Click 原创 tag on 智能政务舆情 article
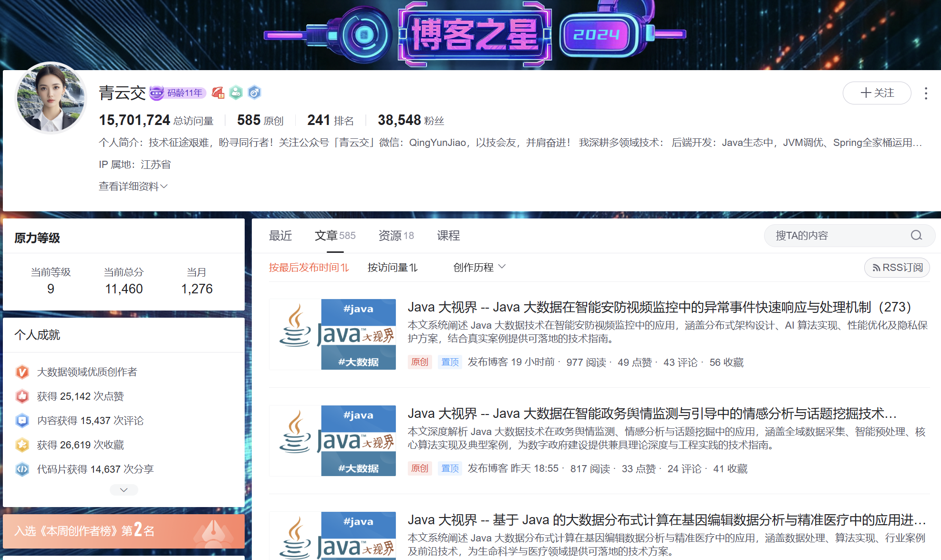Viewport: 941px width, 560px height. [420, 468]
